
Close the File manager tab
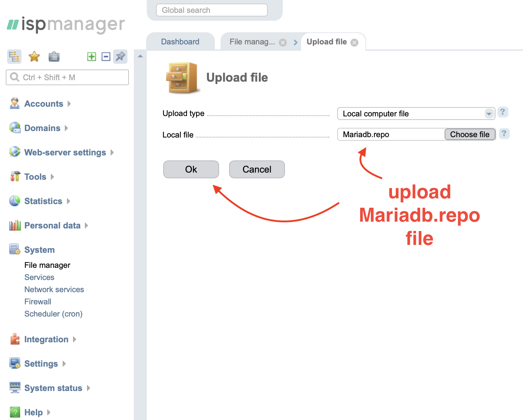[x=283, y=43]
